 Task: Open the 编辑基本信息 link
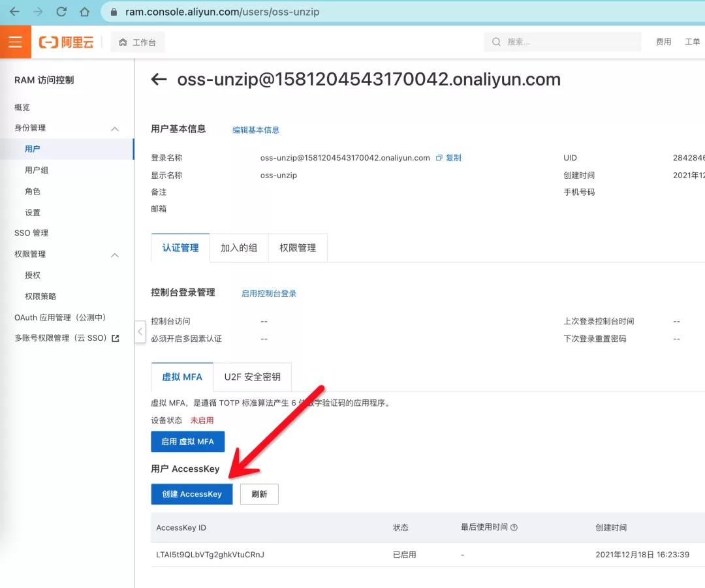pos(255,129)
